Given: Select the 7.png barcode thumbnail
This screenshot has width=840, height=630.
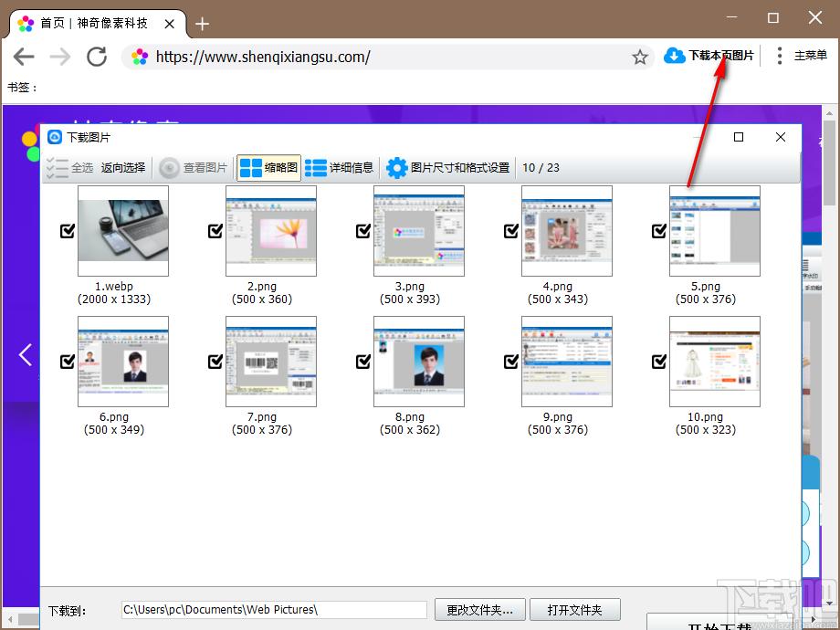Looking at the screenshot, I should [x=271, y=362].
